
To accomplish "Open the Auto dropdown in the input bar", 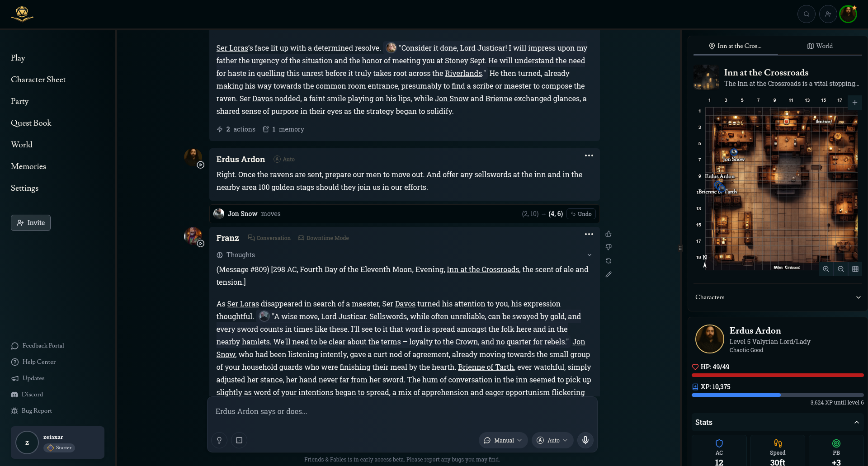I will pyautogui.click(x=552, y=440).
